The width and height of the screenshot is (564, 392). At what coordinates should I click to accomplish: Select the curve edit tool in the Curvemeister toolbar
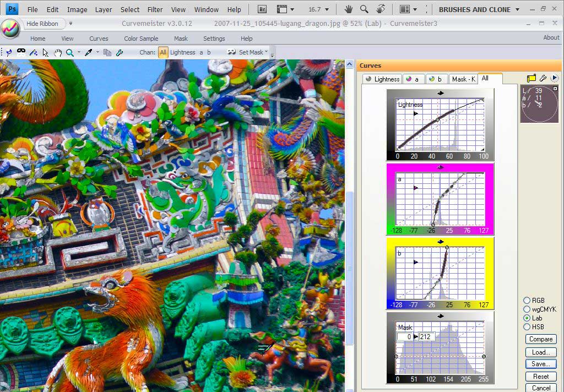pyautogui.click(x=9, y=52)
